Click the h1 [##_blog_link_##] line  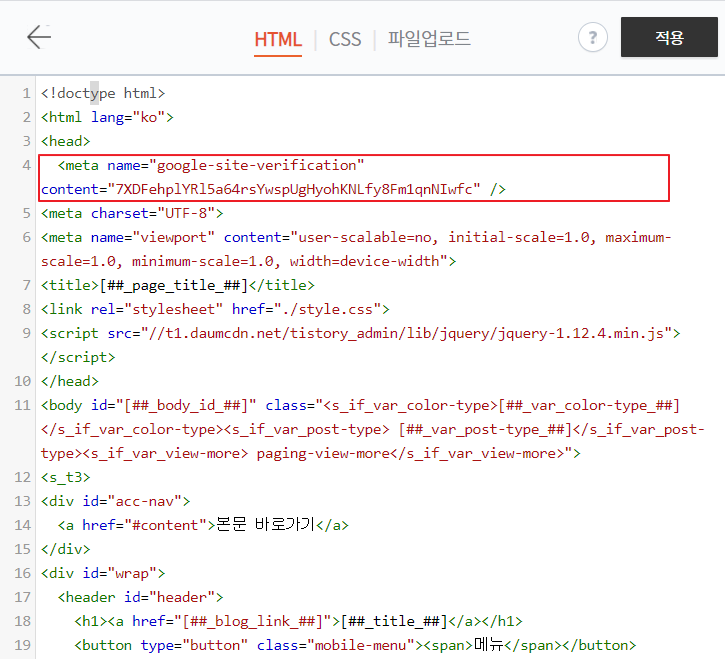point(298,621)
